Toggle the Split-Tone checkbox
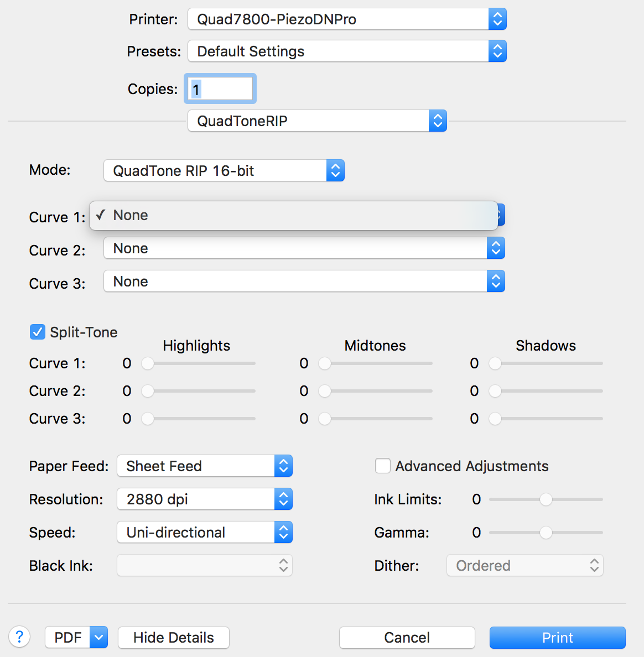 click(x=37, y=332)
